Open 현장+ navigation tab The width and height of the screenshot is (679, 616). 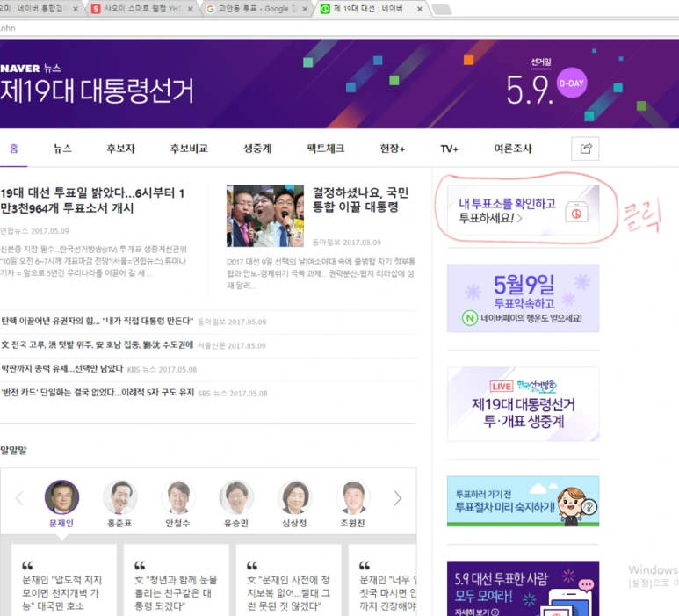pos(393,149)
